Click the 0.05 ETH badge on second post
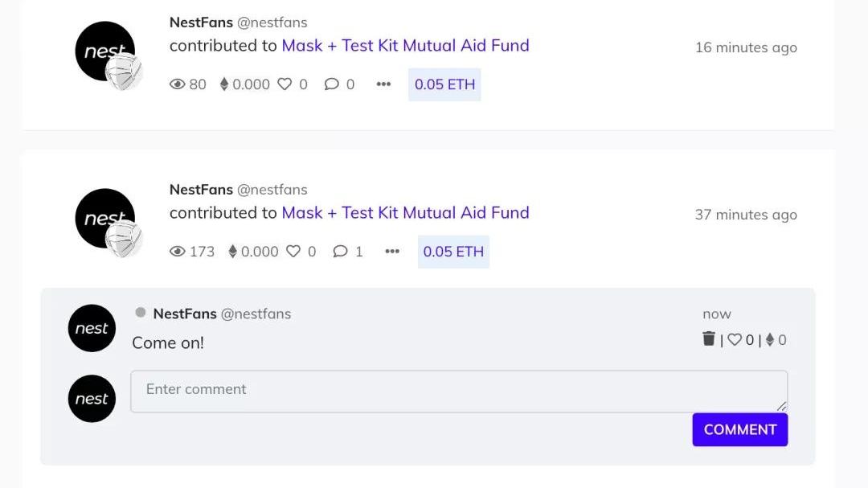Image resolution: width=868 pixels, height=488 pixels. pos(453,252)
